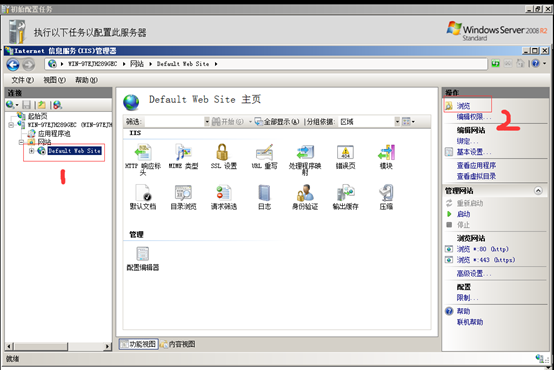Click the back navigation arrow
Image resolution: width=554 pixels, height=370 pixels.
point(13,64)
